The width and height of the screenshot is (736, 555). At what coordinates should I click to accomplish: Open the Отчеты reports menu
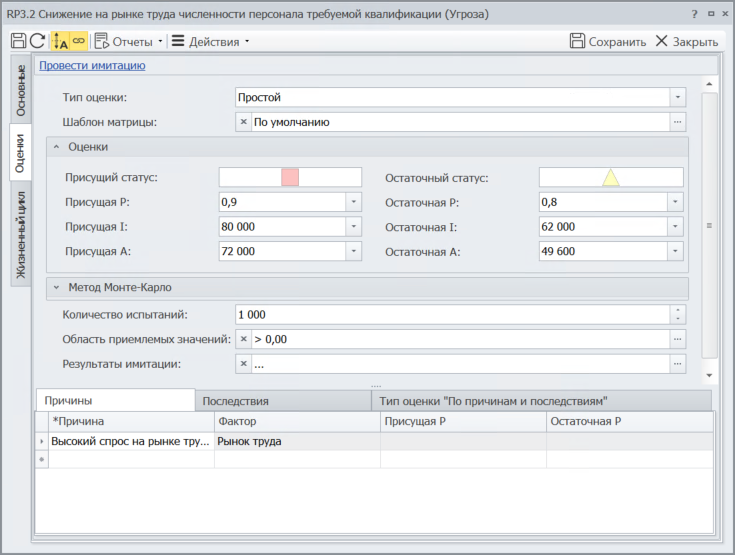click(x=130, y=42)
